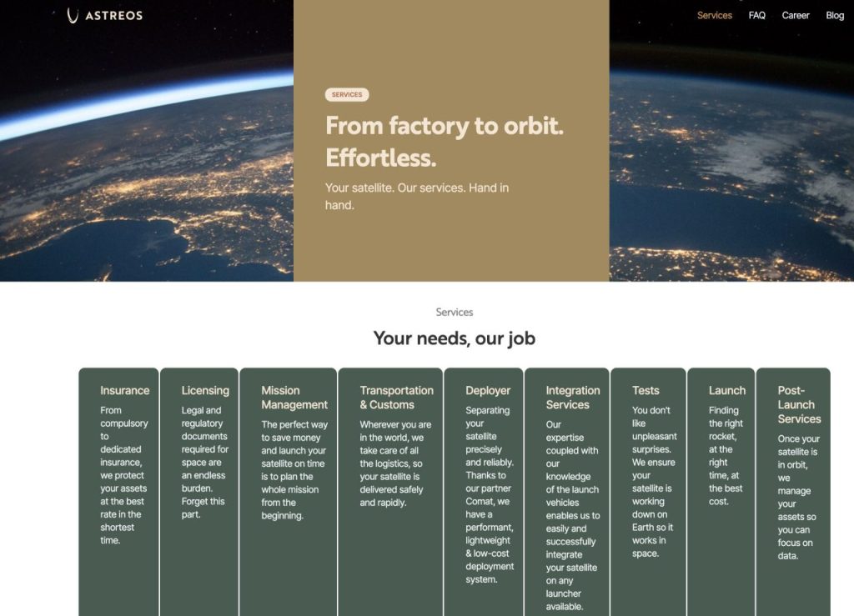The width and height of the screenshot is (854, 616).
Task: Open the Integration Services card
Action: click(x=571, y=483)
